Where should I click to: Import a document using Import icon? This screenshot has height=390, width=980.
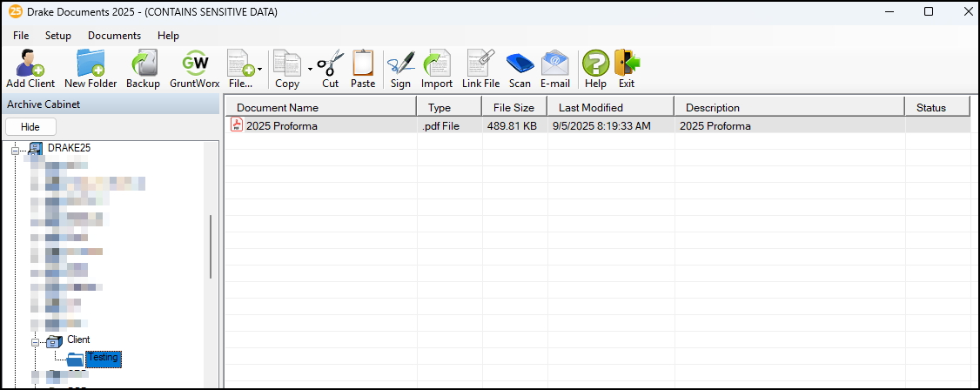pyautogui.click(x=436, y=69)
